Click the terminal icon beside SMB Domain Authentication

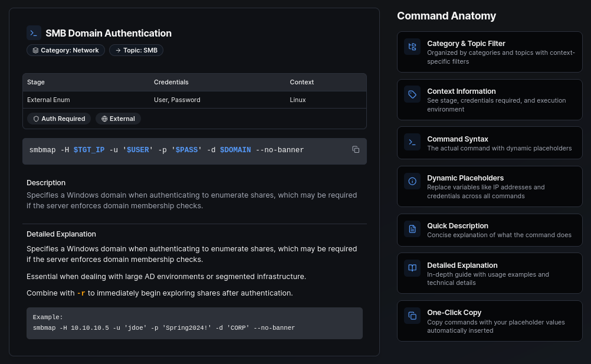34,33
